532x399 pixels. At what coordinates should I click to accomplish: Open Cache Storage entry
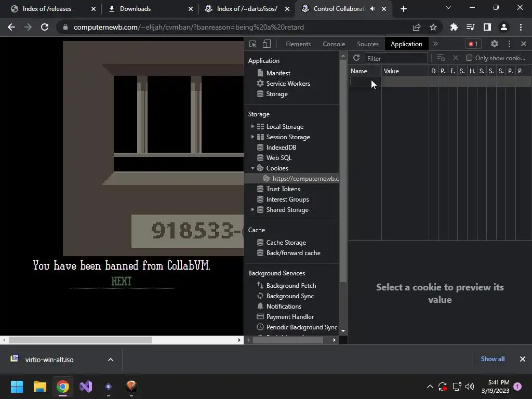pyautogui.click(x=286, y=243)
